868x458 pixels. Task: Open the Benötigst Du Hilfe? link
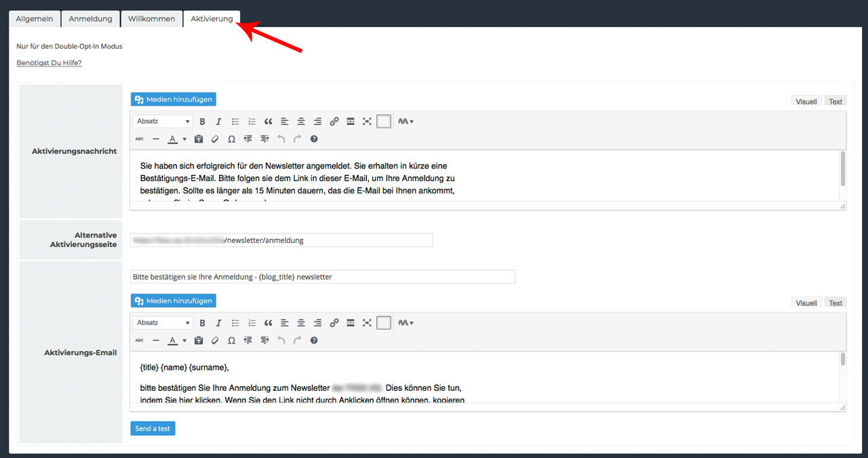[x=49, y=63]
